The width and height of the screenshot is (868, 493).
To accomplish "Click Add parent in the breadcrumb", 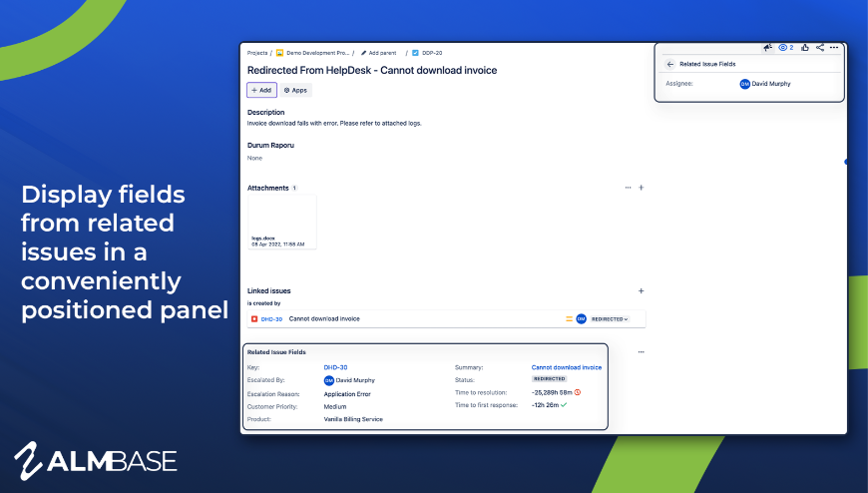I will [379, 53].
